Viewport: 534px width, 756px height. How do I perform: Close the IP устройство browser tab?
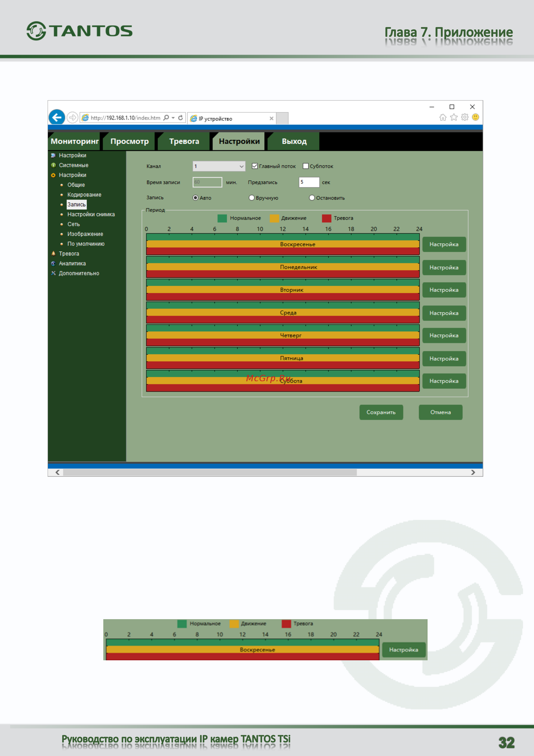(271, 119)
